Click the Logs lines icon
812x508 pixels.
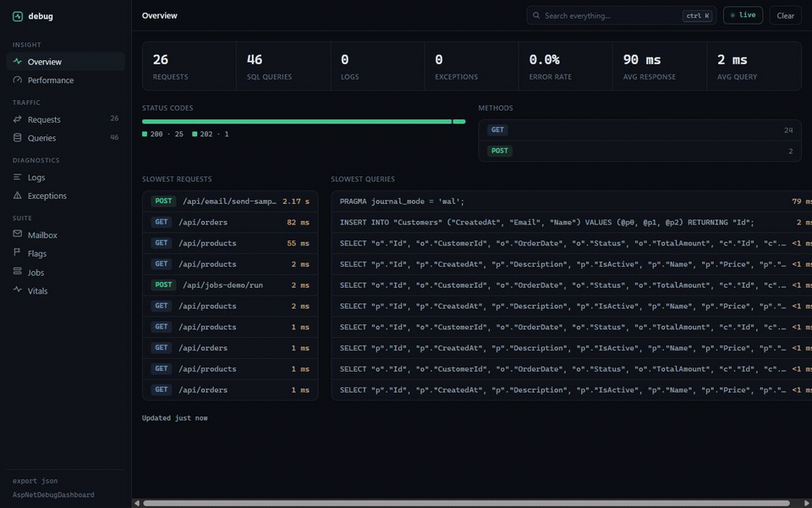pos(18,177)
